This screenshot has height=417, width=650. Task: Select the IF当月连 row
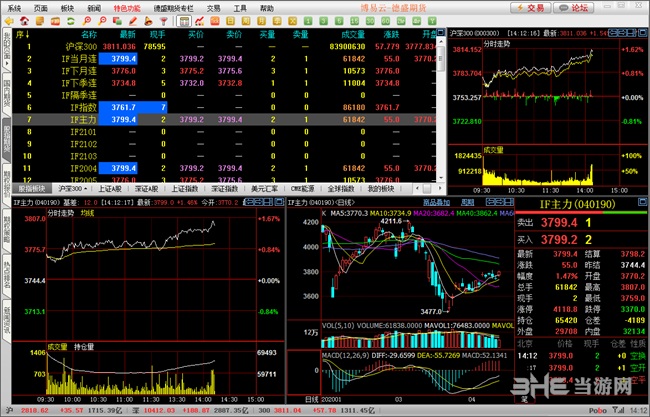224,59
